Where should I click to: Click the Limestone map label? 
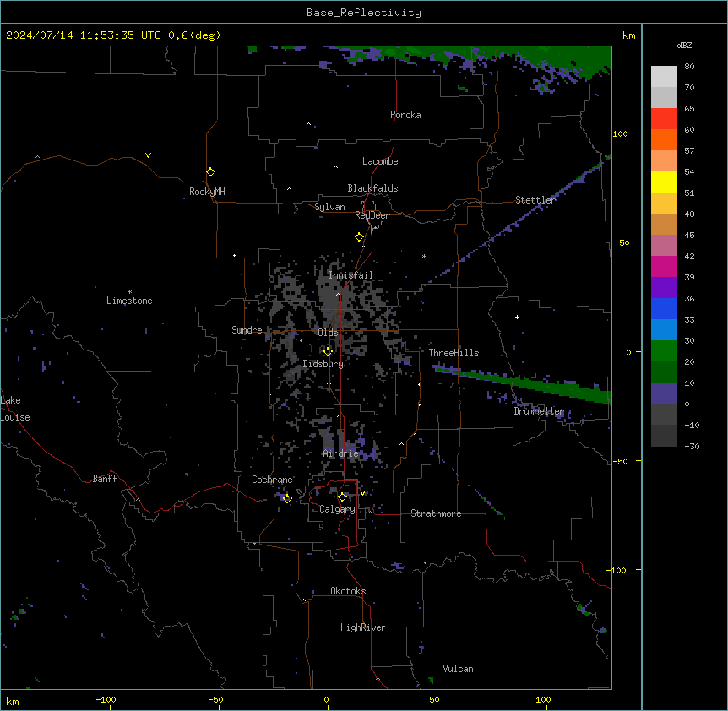point(129,301)
